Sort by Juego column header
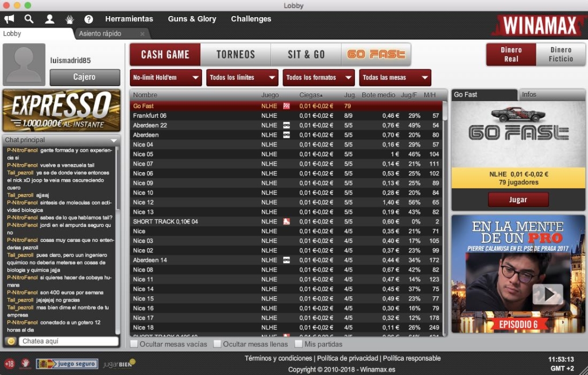The height and width of the screenshot is (375, 588). click(270, 95)
